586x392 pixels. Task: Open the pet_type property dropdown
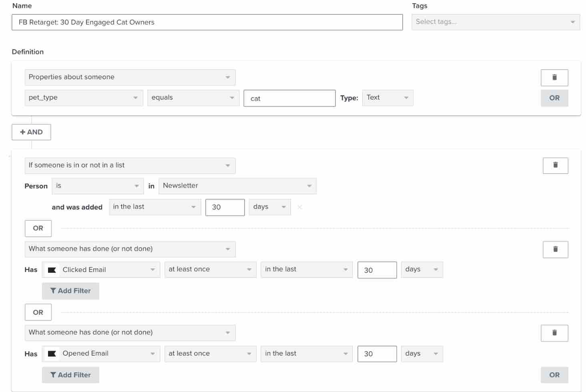click(x=83, y=98)
